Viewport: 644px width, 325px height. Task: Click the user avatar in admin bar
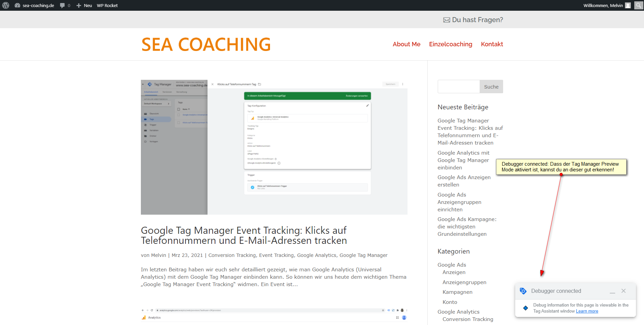click(628, 5)
